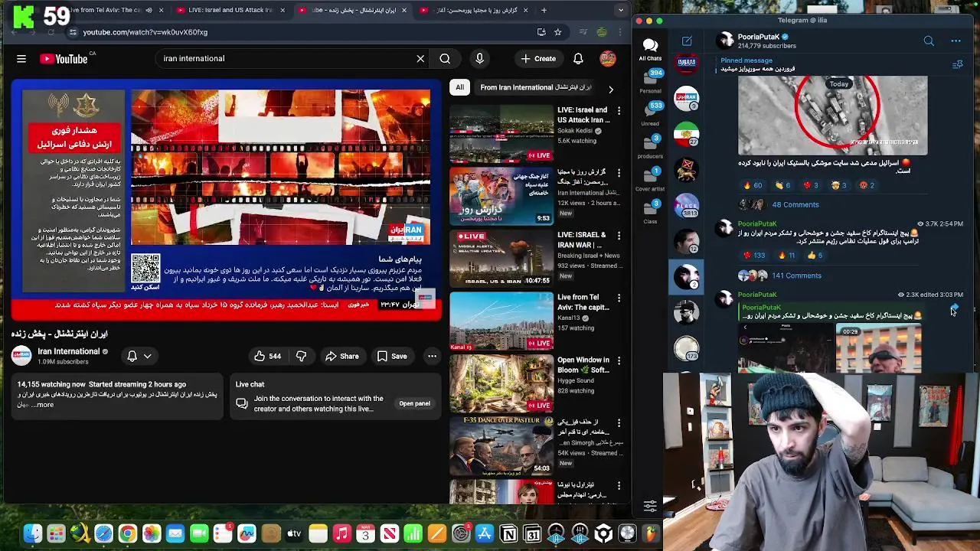Toggle the heart reaction showing 133
The height and width of the screenshot is (551, 980).
coord(754,256)
